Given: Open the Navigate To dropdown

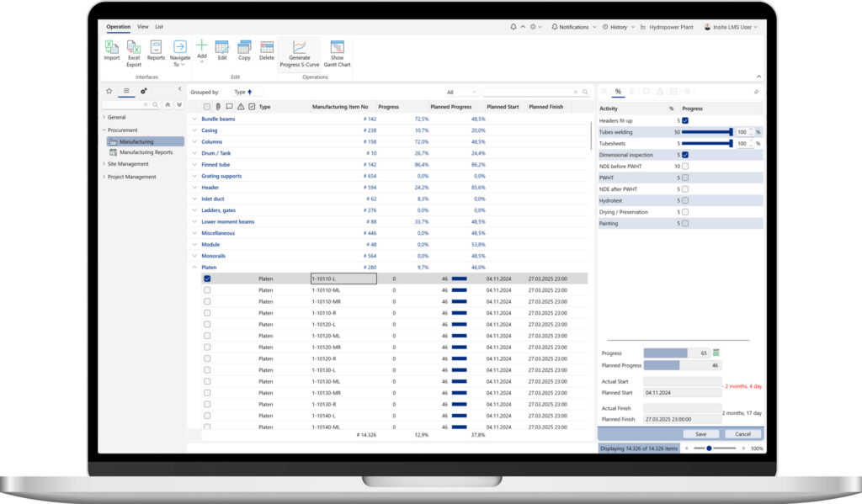Looking at the screenshot, I should point(180,53).
